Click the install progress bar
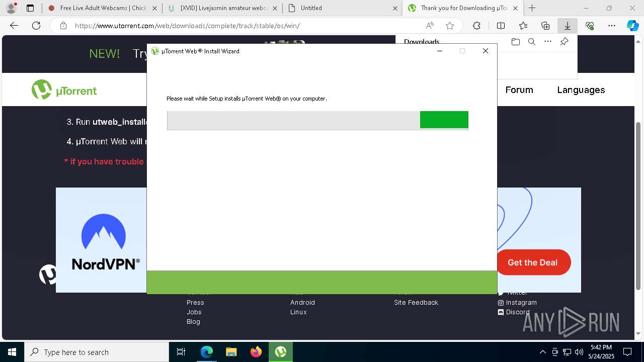 tap(317, 121)
